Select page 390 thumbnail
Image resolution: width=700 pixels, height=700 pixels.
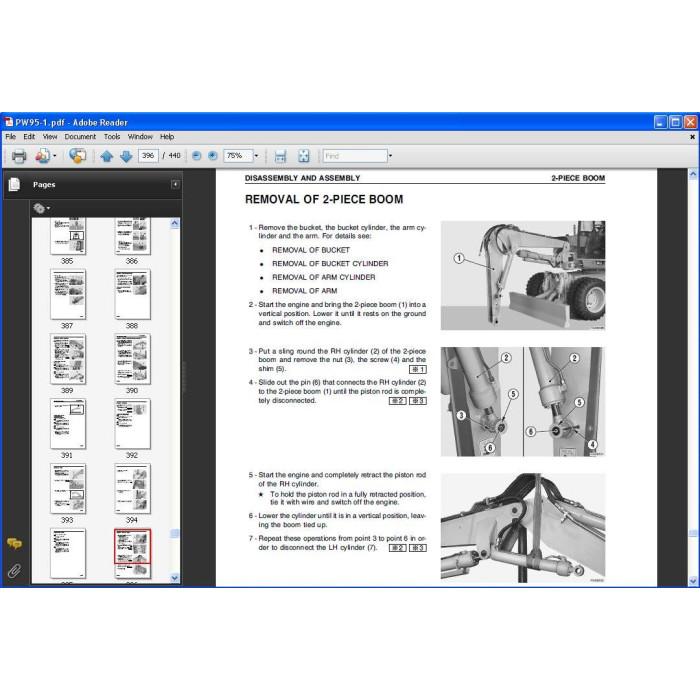[133, 359]
